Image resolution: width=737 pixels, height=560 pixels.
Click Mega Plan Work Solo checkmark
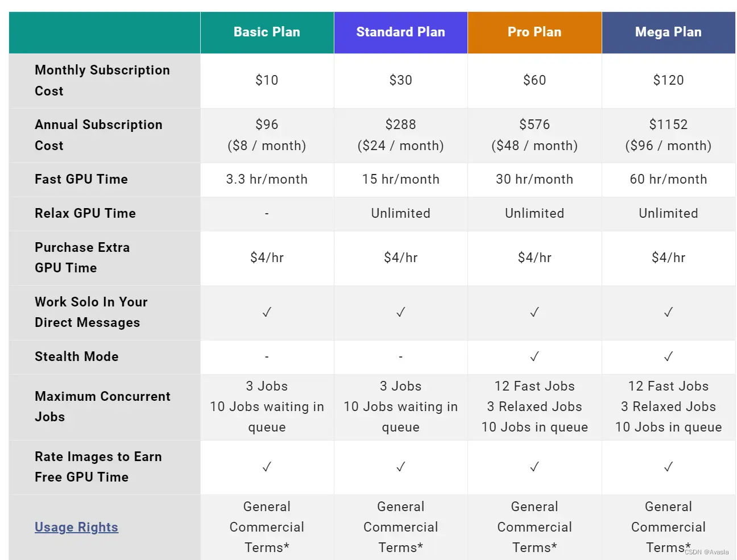668,312
